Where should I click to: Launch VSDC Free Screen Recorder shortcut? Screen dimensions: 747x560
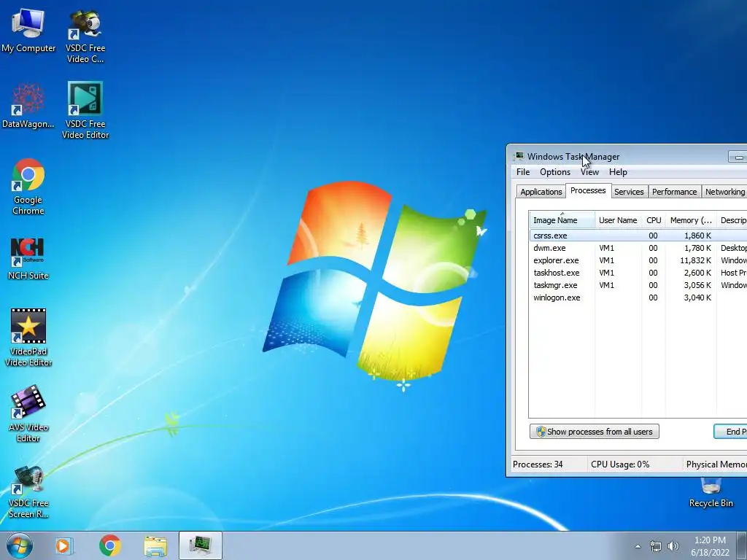click(x=28, y=491)
